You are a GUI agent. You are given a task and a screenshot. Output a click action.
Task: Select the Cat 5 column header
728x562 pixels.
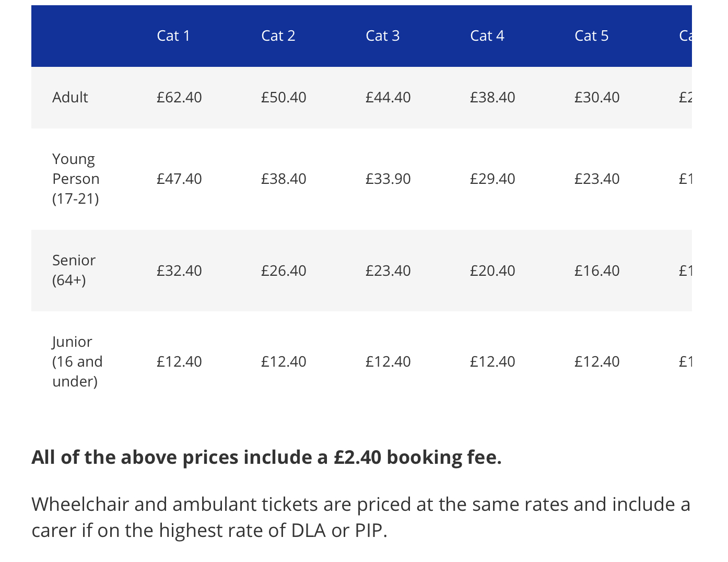point(592,36)
